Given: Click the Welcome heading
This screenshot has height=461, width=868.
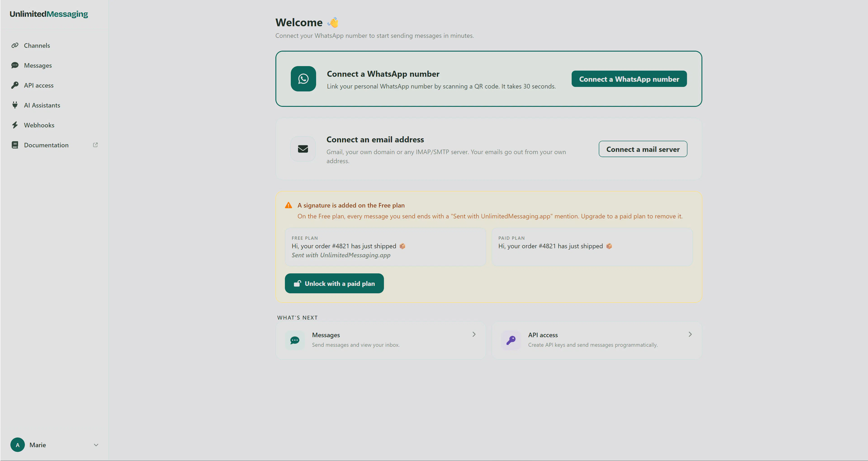Looking at the screenshot, I should (x=299, y=22).
